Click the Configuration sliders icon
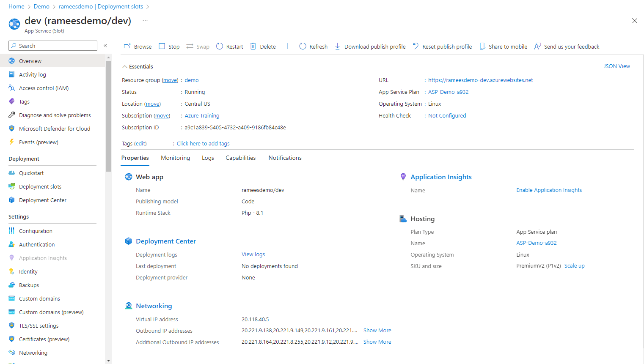The image size is (644, 364). (x=12, y=231)
